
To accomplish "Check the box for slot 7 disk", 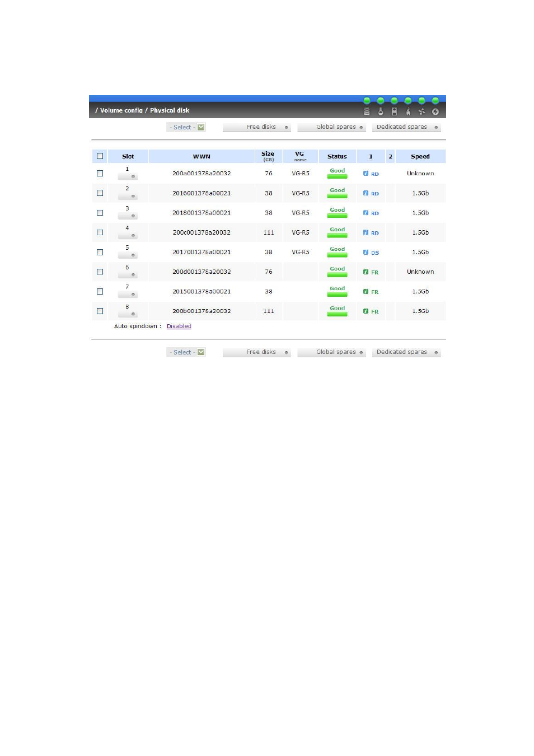I will (x=100, y=292).
